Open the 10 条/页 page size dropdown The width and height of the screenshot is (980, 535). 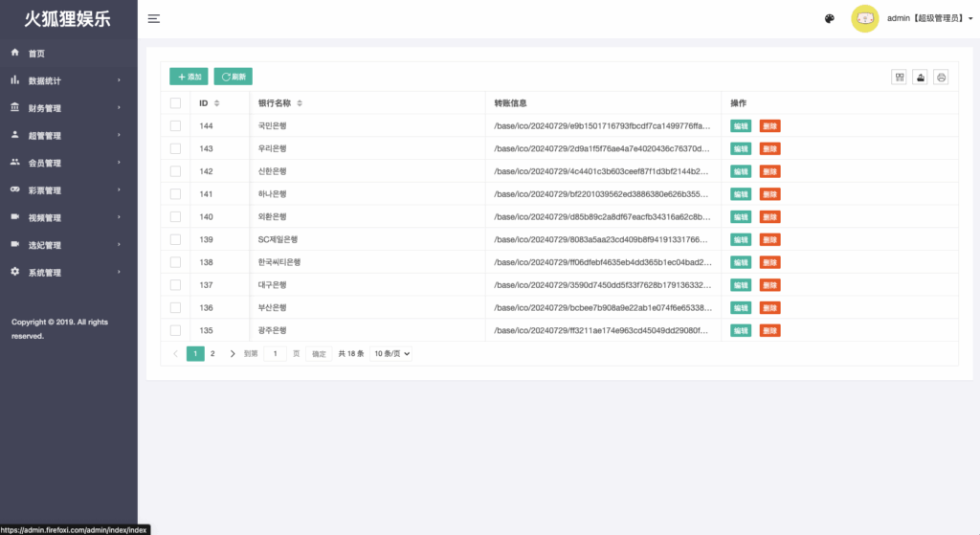click(392, 353)
